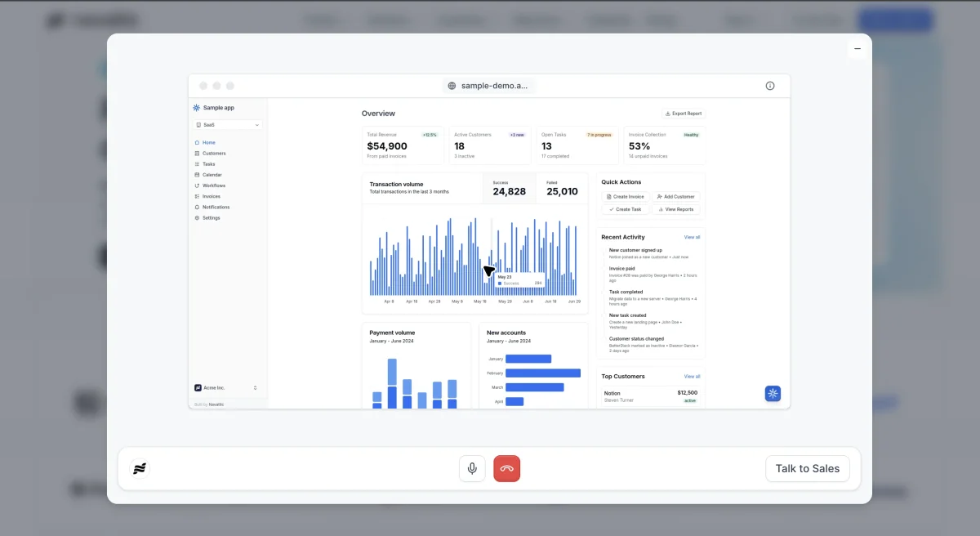Click the January bar in New accounts

pos(528,359)
